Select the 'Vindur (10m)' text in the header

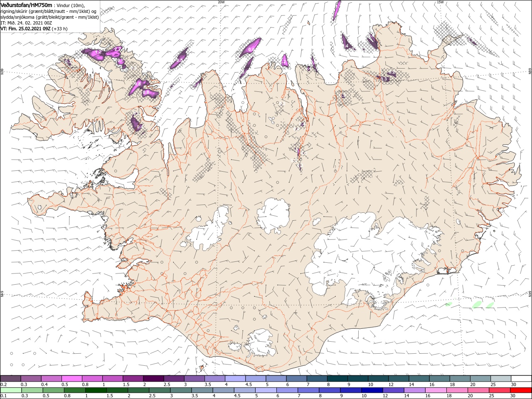point(71,5)
